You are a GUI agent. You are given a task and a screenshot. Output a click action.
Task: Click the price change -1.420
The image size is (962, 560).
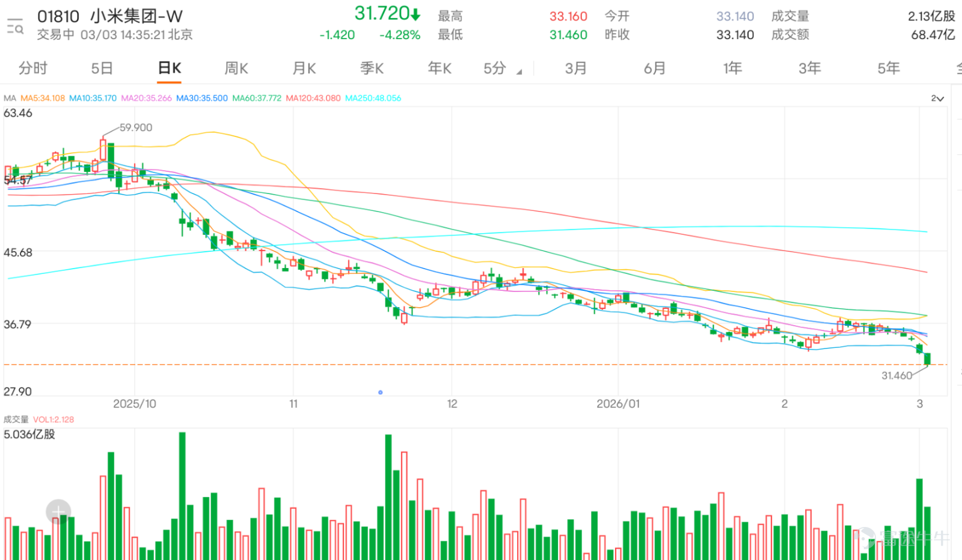(337, 35)
